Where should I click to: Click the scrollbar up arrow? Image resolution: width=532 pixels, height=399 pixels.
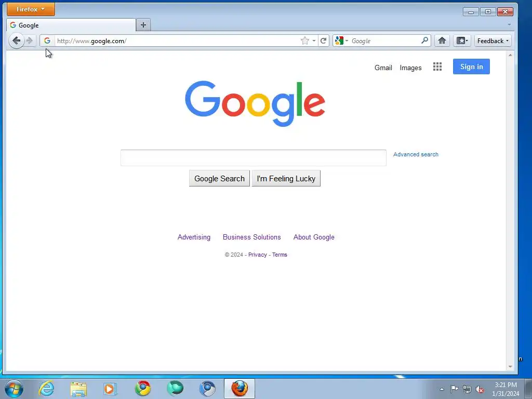coord(510,55)
